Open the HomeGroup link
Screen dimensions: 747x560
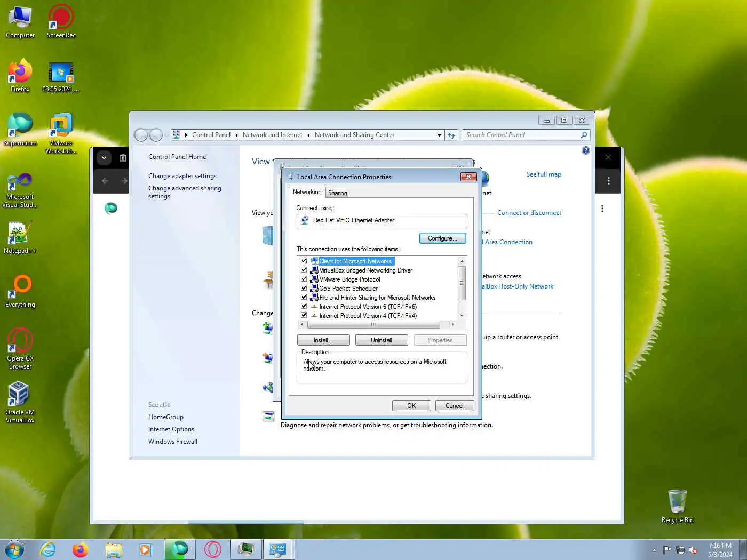166,417
